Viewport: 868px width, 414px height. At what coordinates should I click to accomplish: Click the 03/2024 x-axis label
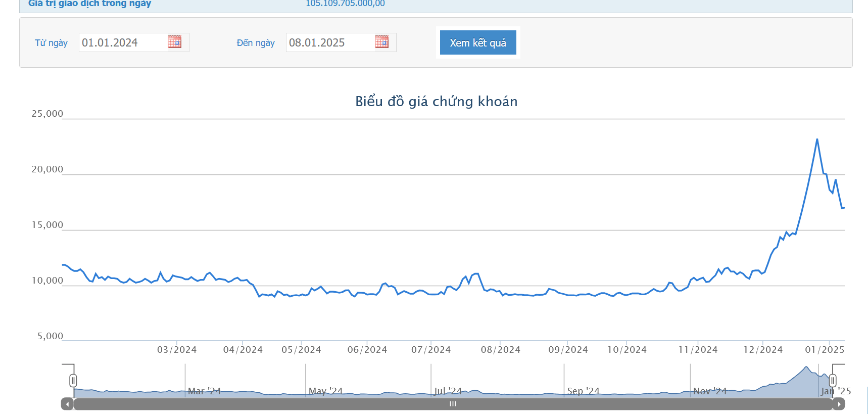coord(177,350)
